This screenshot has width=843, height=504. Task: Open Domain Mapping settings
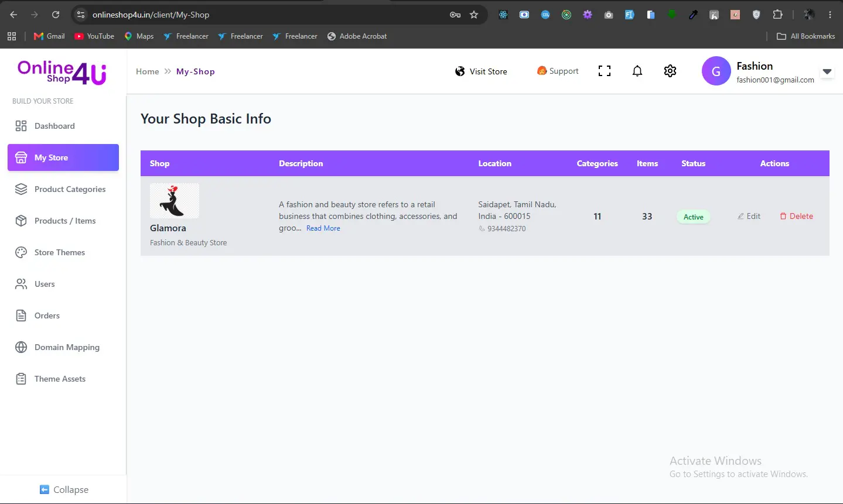click(x=63, y=347)
